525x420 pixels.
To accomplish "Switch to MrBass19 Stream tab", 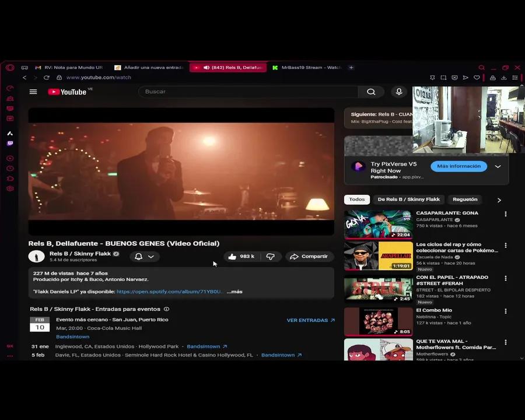I will (x=307, y=68).
